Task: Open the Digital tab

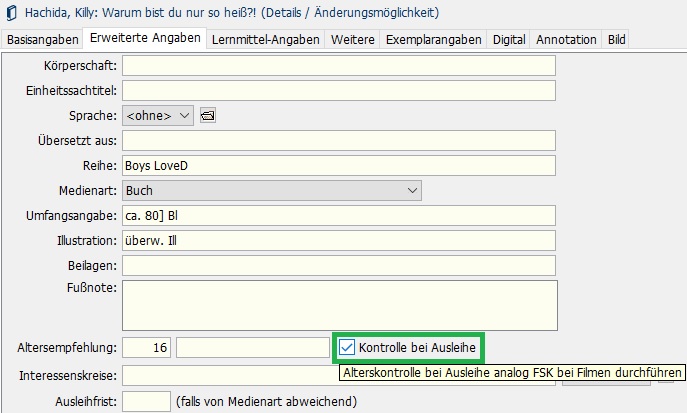Action: [509, 40]
